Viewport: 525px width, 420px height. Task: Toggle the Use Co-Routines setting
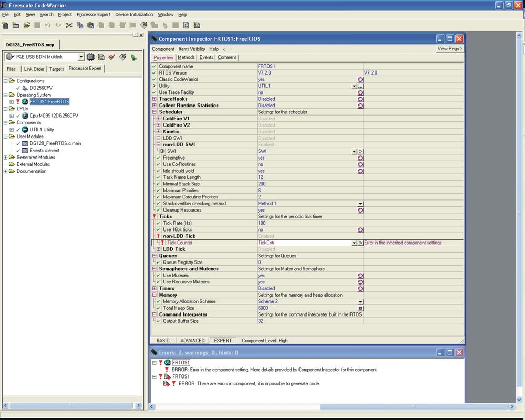point(361,164)
